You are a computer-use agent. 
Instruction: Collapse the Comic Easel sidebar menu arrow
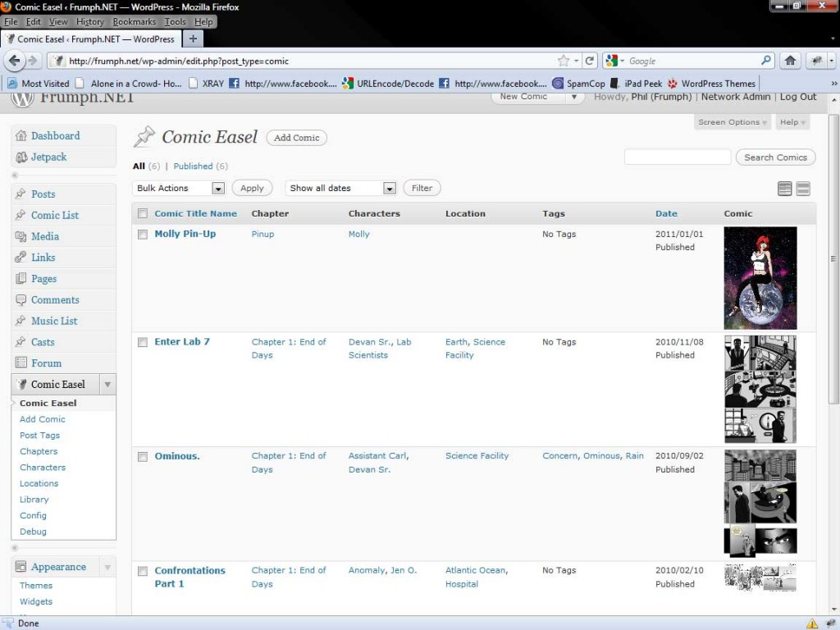point(107,385)
